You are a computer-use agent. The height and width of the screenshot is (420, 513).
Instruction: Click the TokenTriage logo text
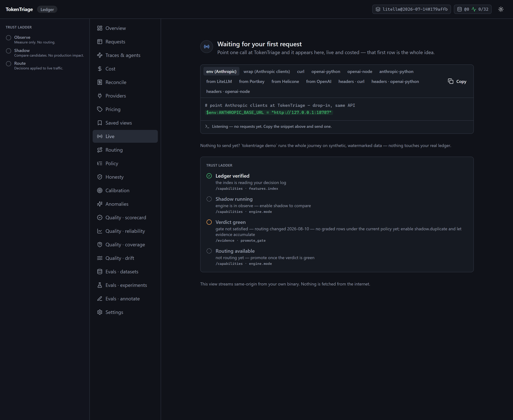pyautogui.click(x=19, y=9)
